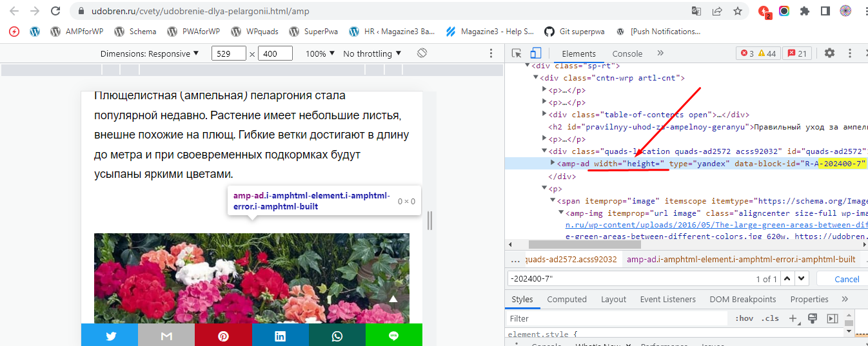Activate the inspect element picker icon

click(x=517, y=53)
